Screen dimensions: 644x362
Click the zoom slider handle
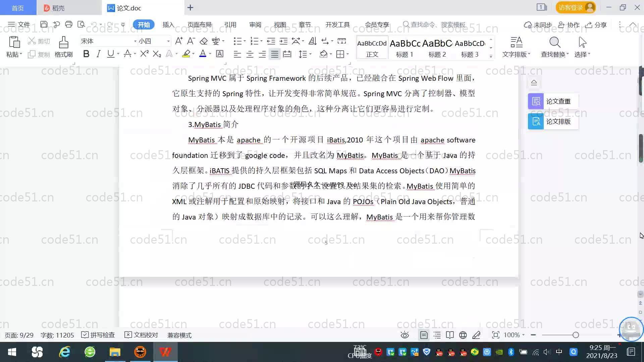tap(576, 335)
